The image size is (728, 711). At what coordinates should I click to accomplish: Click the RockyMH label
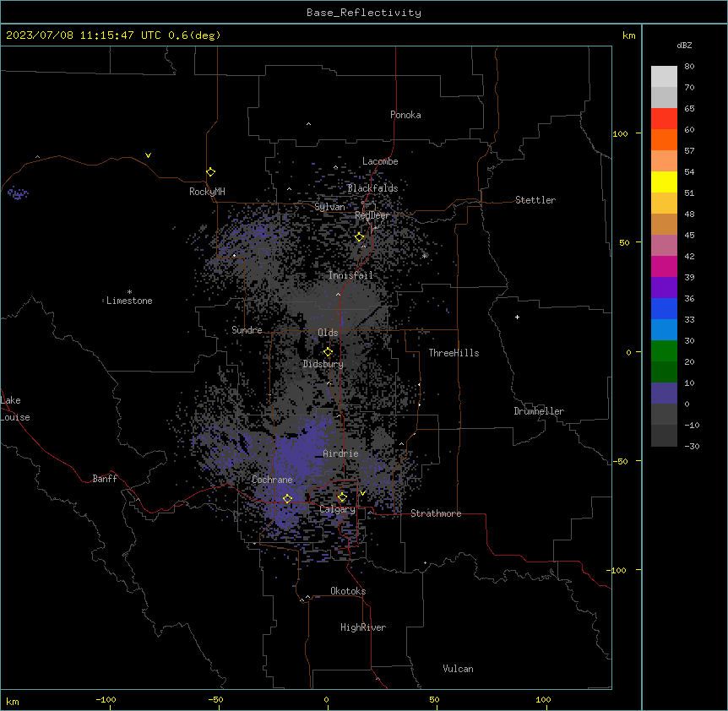207,192
